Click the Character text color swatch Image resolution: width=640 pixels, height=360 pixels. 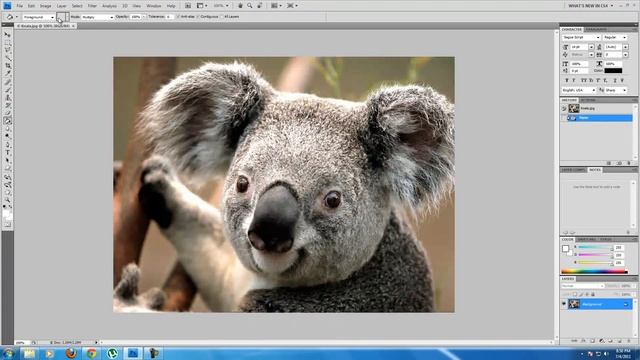[613, 71]
